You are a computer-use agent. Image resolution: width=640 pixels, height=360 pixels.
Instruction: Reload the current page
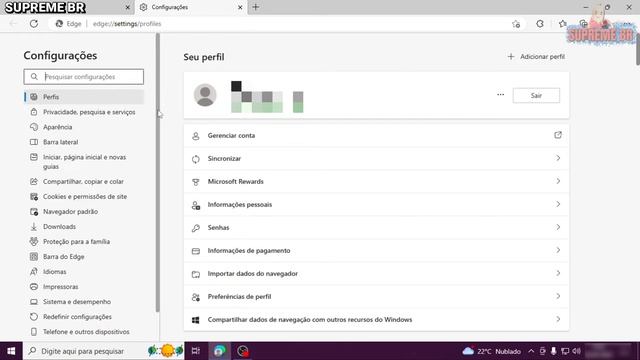tap(34, 24)
